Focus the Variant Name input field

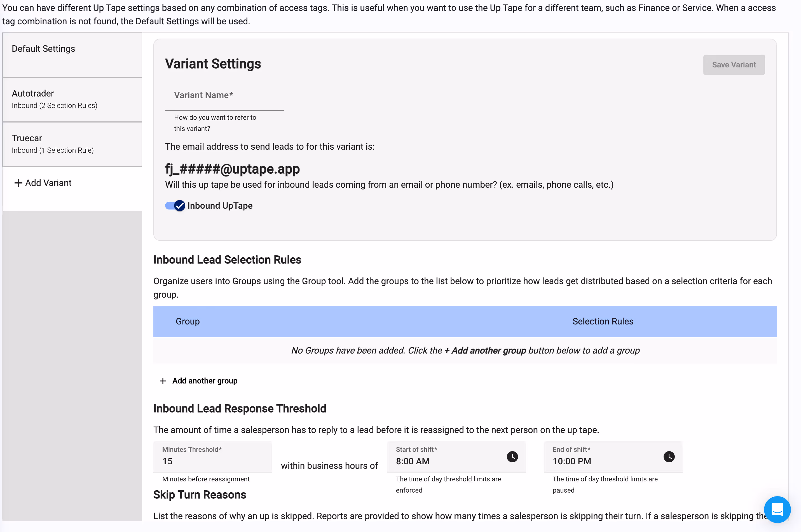(224, 98)
